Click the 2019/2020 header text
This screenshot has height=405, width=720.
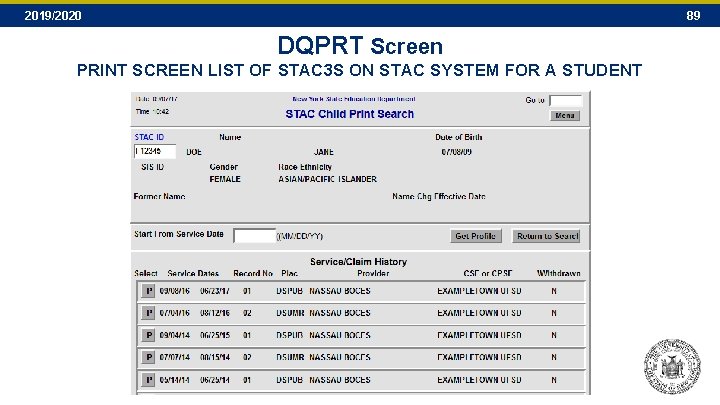pyautogui.click(x=53, y=16)
